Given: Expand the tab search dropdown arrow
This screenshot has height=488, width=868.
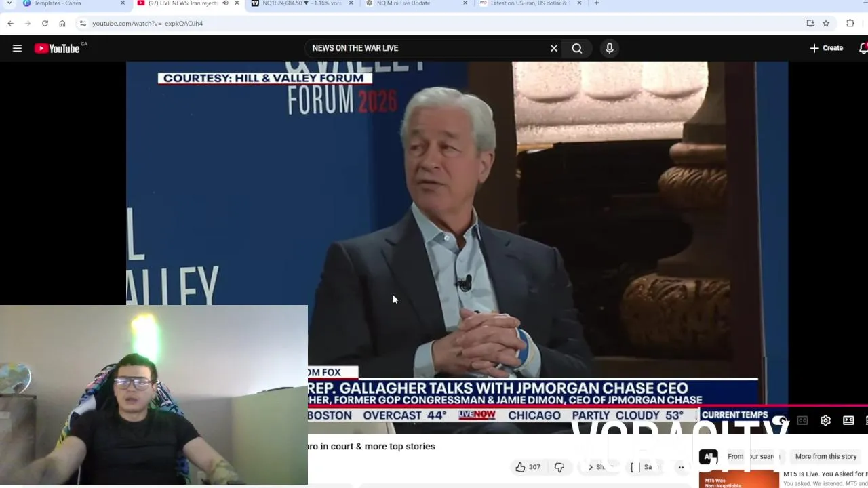Looking at the screenshot, I should pyautogui.click(x=9, y=3).
